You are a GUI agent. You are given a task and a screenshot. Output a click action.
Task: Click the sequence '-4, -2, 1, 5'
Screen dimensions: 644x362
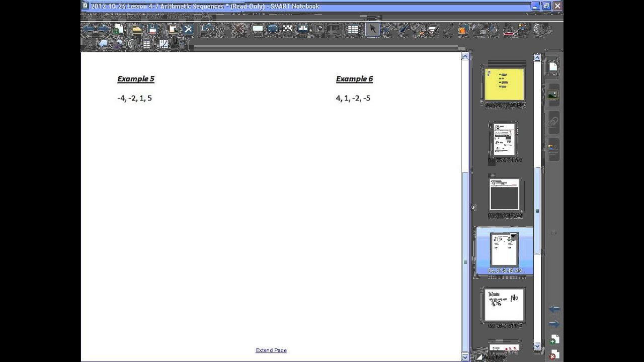(134, 99)
